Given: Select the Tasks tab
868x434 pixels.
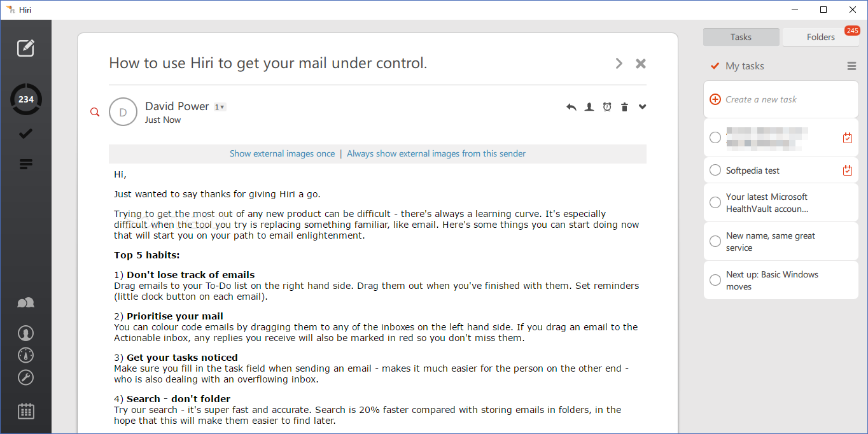Looking at the screenshot, I should click(x=741, y=37).
